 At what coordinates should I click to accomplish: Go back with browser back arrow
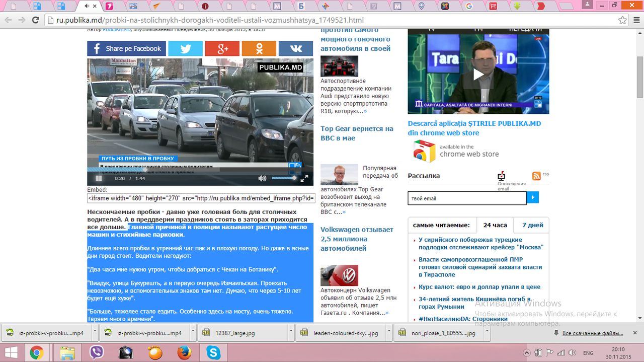(8, 20)
